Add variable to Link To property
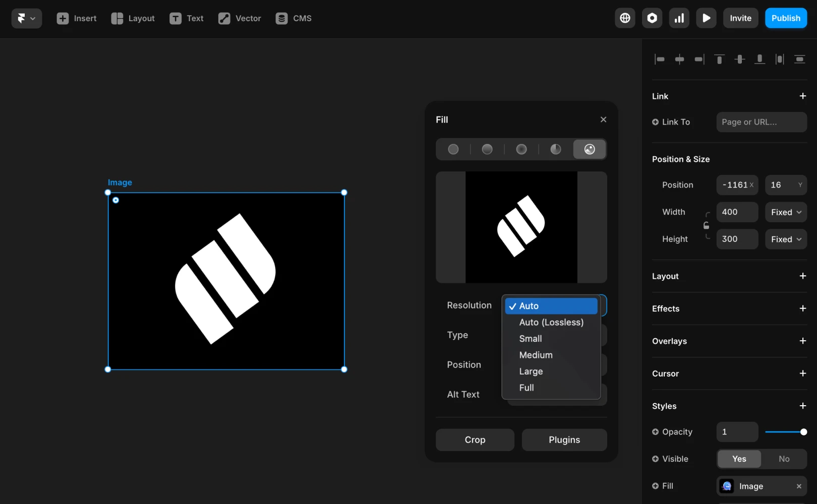Screen dimensions: 817x504 coord(656,122)
